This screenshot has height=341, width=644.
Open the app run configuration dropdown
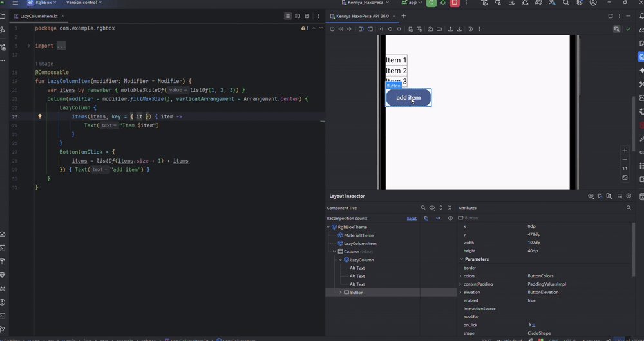pos(412,3)
